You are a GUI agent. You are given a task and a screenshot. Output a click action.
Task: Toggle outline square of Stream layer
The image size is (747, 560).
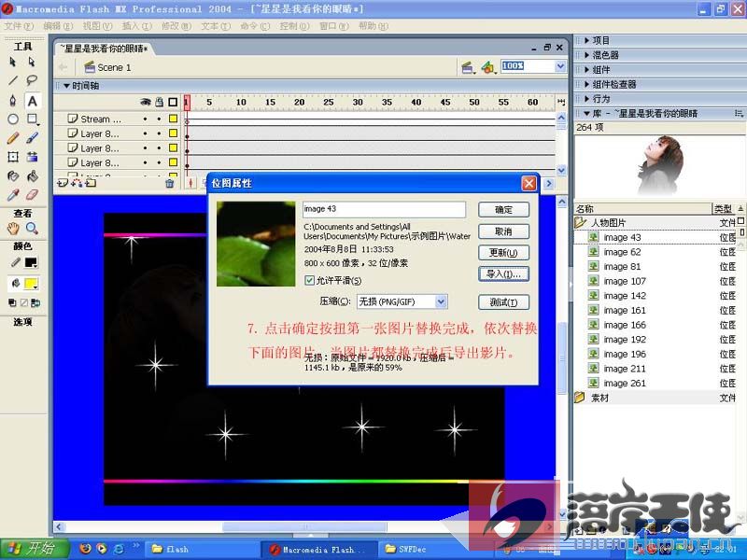[x=173, y=119]
